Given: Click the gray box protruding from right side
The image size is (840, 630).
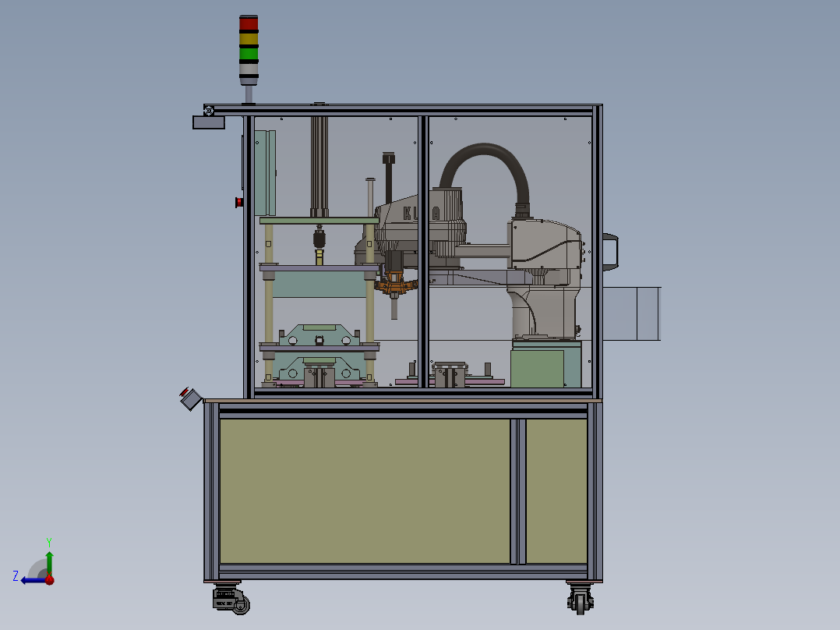Looking at the screenshot, I should 632,313.
